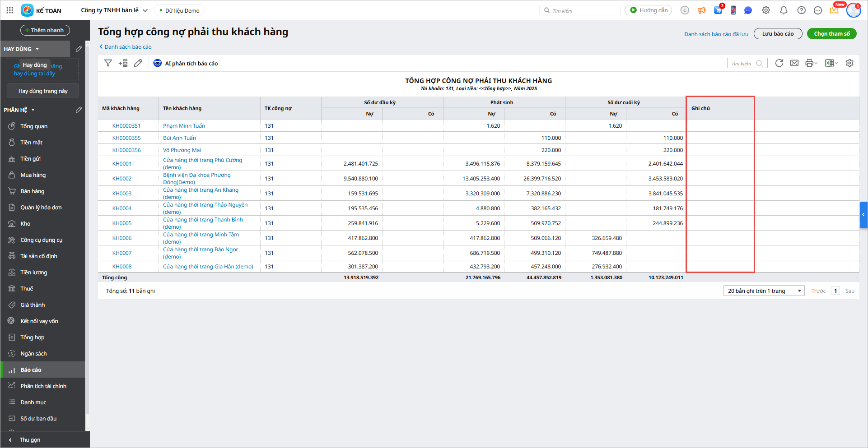Open 'Bán hàng' in the sidebar menu

(32, 191)
